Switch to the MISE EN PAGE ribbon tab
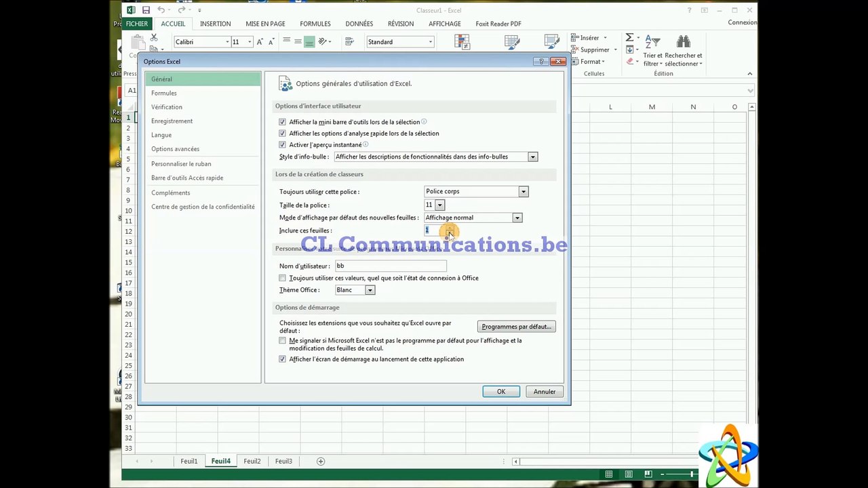Viewport: 868px width, 488px height. (265, 24)
